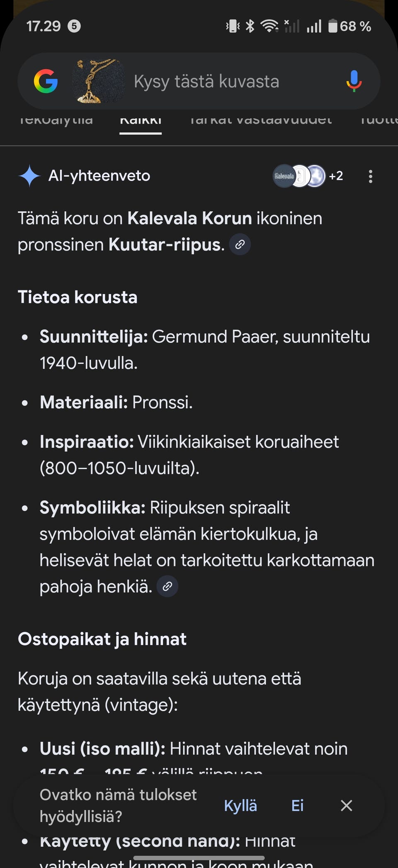Tap the AI-yhteenveto sparkle icon

[29, 176]
